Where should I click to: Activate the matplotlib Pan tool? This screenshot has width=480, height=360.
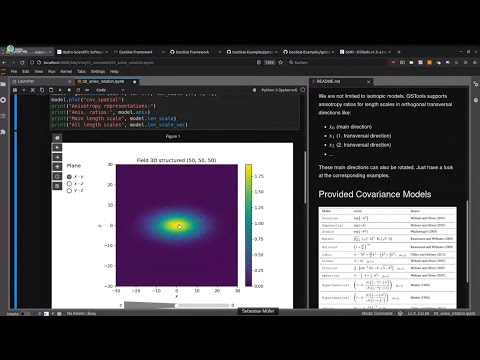(x=57, y=167)
